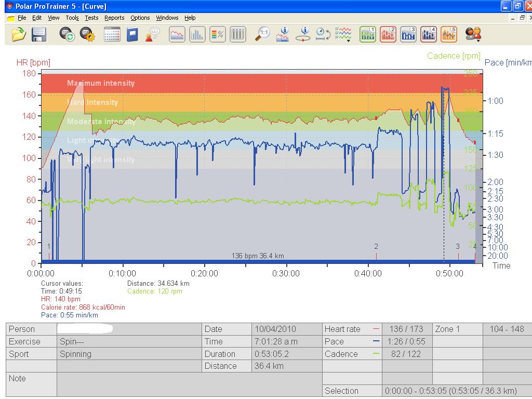The image size is (532, 399).
Task: Open the person selection dropdown icon
Action: coord(473,34)
